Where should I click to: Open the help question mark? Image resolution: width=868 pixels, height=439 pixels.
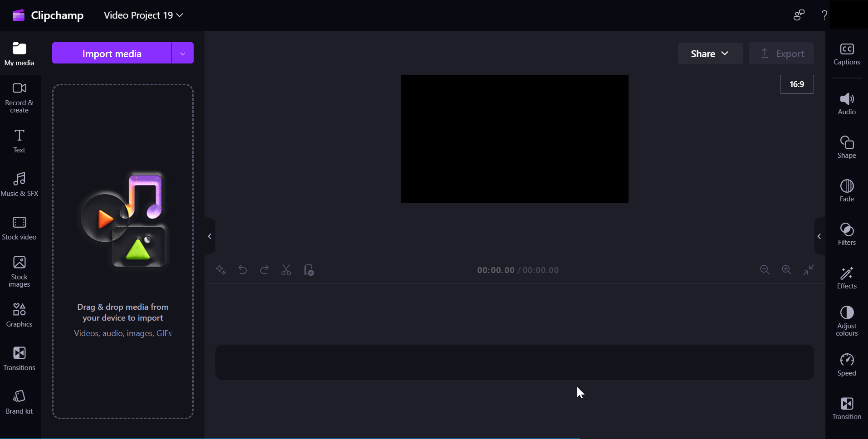click(824, 15)
